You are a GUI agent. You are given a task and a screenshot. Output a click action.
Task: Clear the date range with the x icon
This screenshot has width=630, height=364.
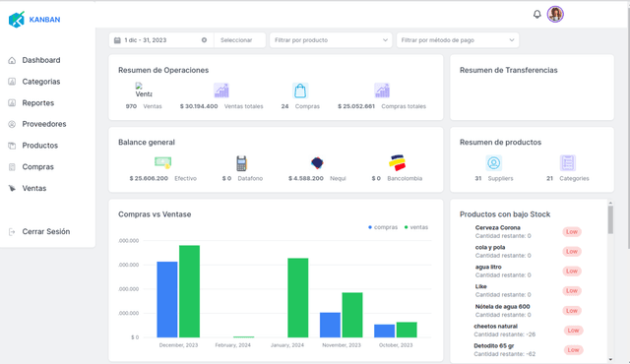(204, 40)
